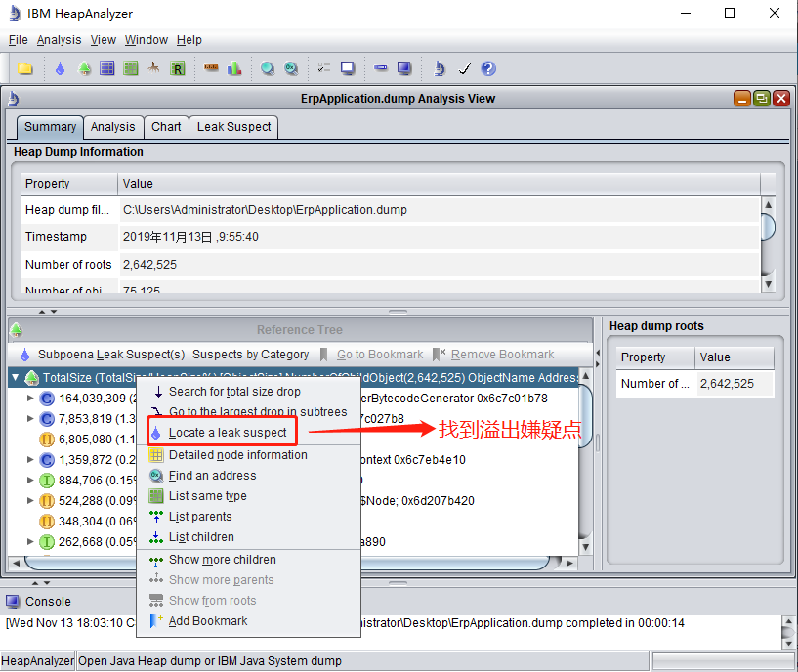Choose Show more children
The height and width of the screenshot is (672, 798).
tap(248, 560)
